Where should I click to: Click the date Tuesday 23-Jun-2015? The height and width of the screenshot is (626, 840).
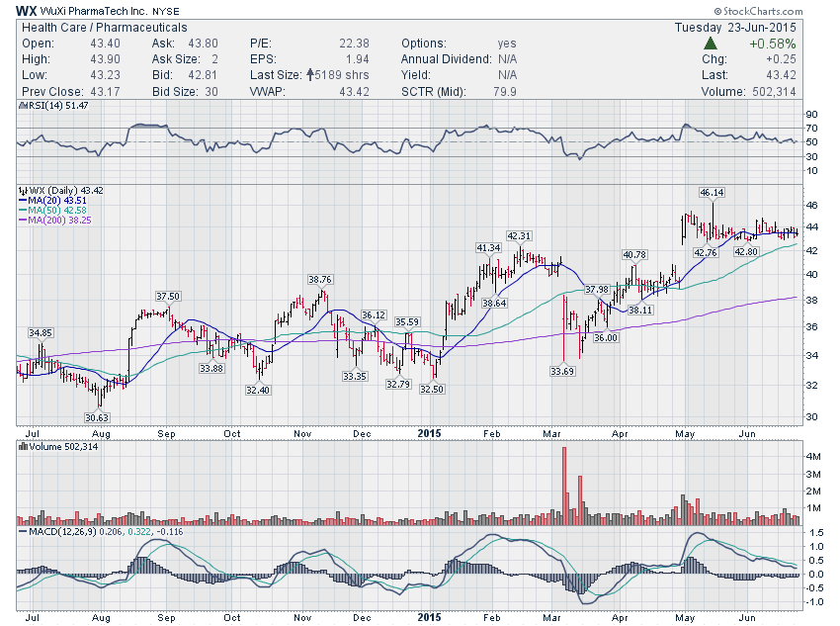pos(735,28)
